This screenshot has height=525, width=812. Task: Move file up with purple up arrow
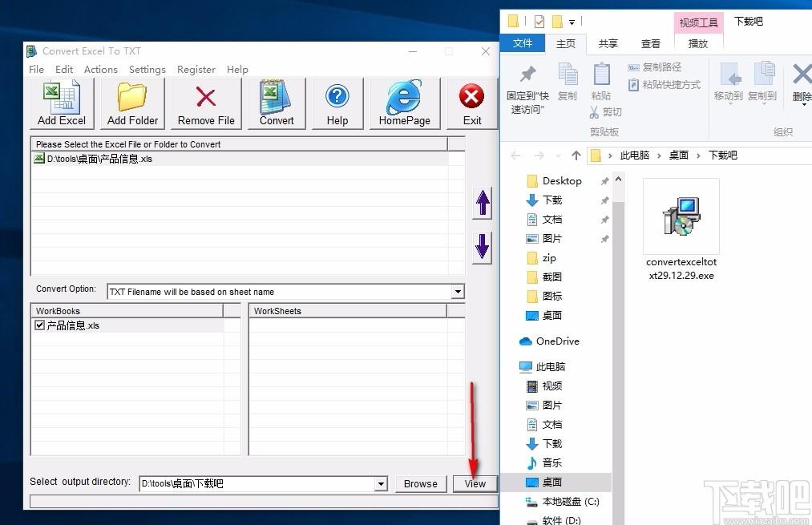[x=482, y=204]
